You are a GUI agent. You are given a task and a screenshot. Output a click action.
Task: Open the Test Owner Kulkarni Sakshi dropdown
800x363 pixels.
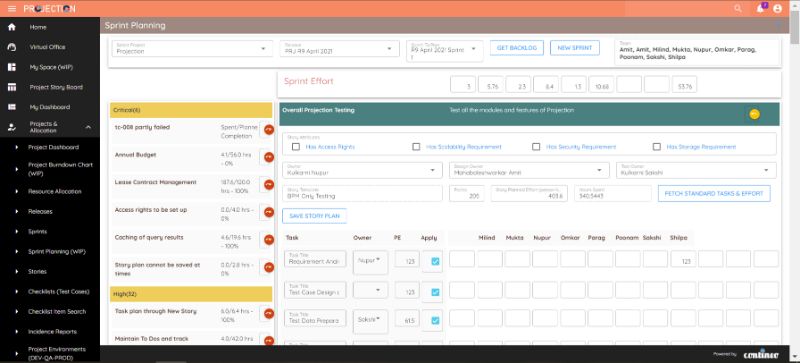[x=696, y=171]
